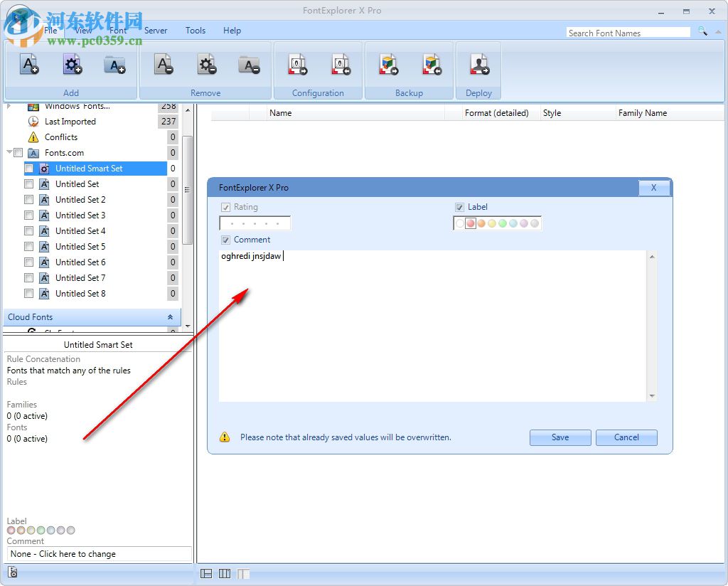Toggle the Label checkbox in dialog
The image size is (728, 586).
460,207
